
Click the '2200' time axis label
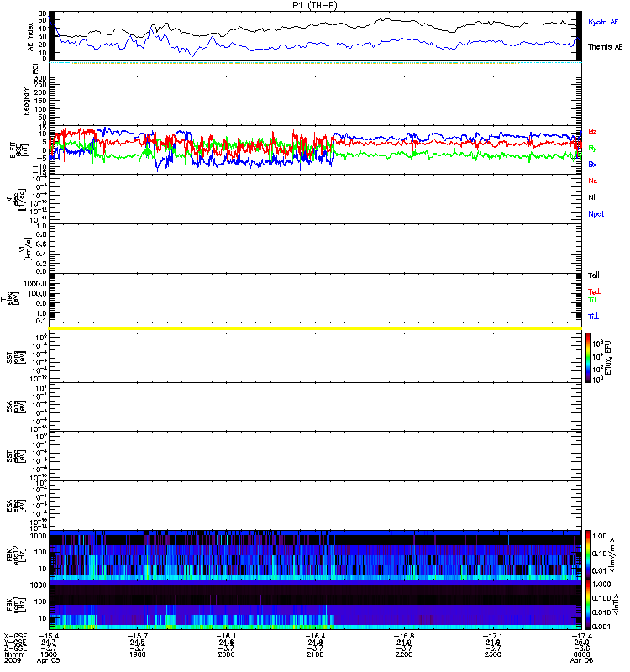404,654
